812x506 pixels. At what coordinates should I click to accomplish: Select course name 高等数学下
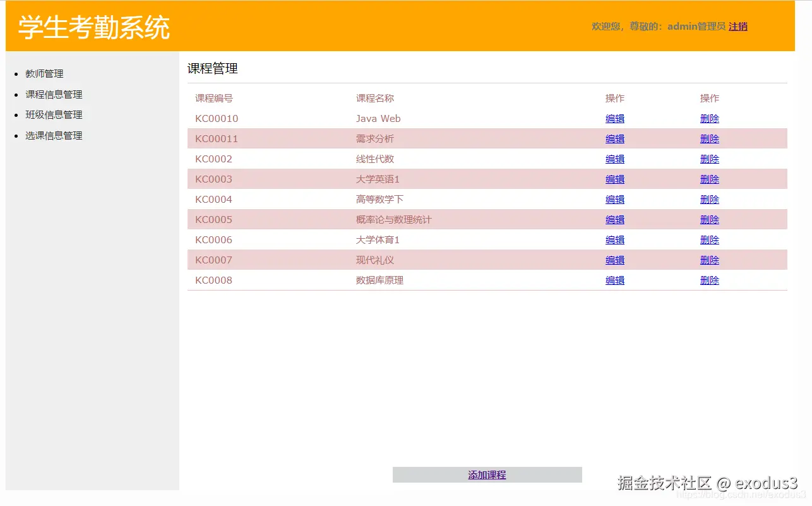click(379, 200)
